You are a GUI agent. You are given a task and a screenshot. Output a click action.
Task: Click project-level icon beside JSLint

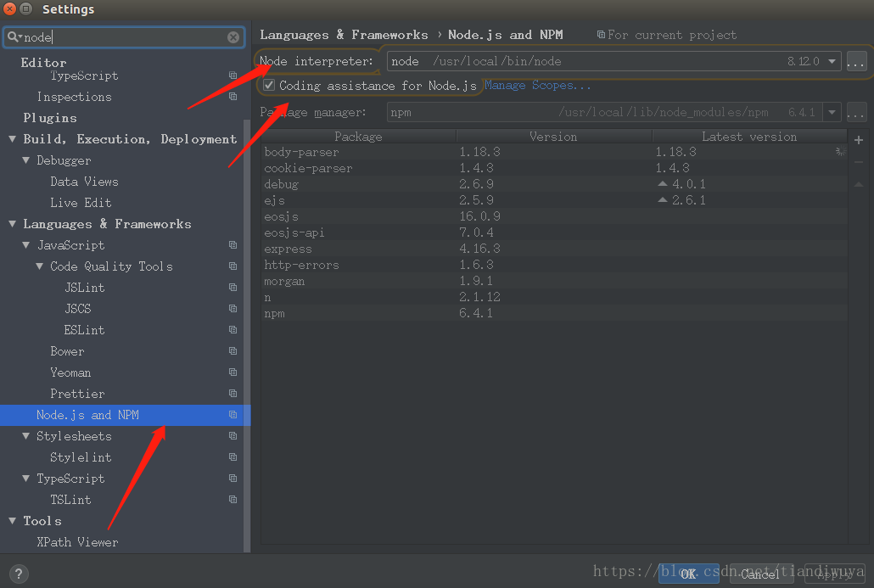(233, 287)
